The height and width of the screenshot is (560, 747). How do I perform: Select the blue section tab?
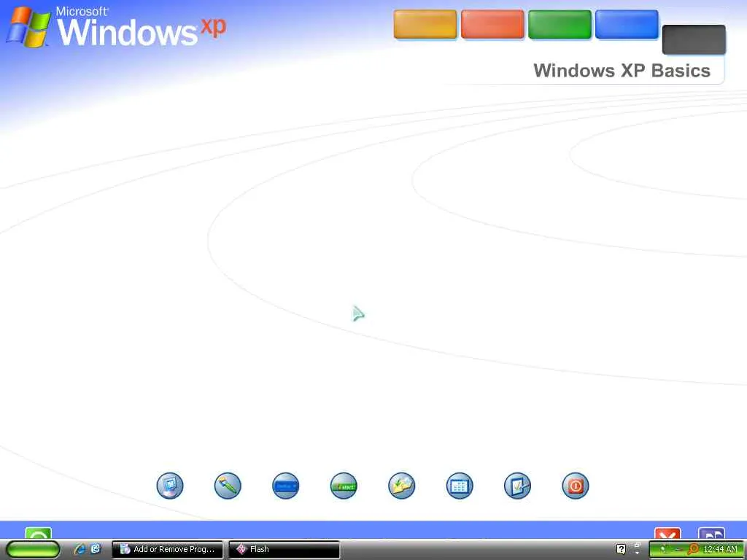click(627, 24)
